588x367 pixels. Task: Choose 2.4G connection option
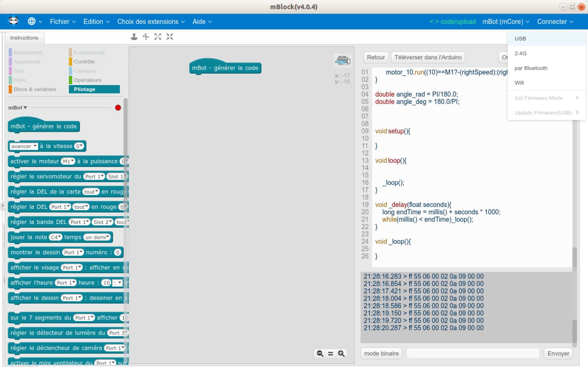[547, 53]
